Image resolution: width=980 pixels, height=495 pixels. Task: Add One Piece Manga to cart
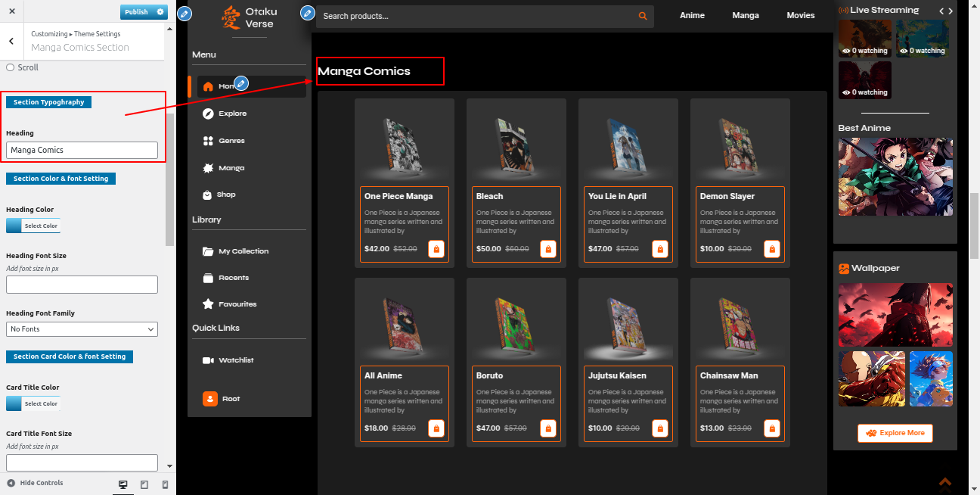[x=436, y=249]
